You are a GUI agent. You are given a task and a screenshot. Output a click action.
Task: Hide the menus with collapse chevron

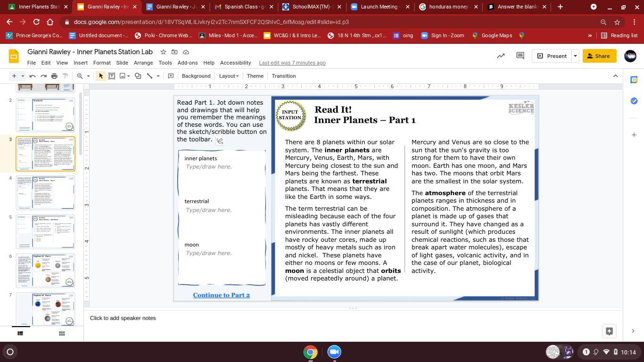click(615, 76)
